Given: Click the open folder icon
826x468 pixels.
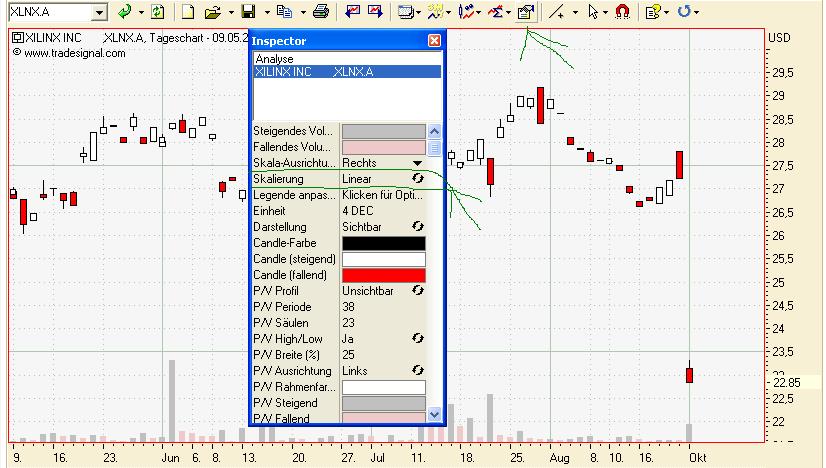Looking at the screenshot, I should coord(213,12).
